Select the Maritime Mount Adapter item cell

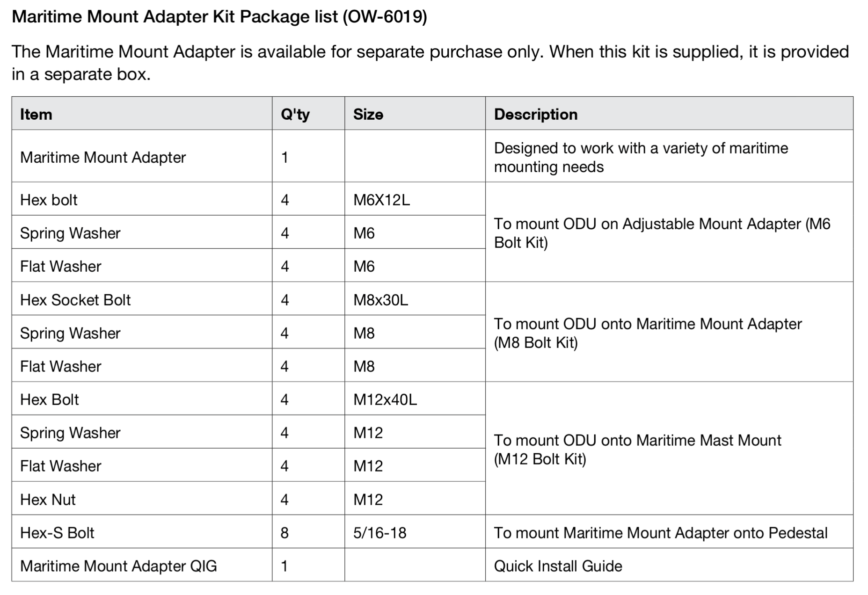pos(142,156)
